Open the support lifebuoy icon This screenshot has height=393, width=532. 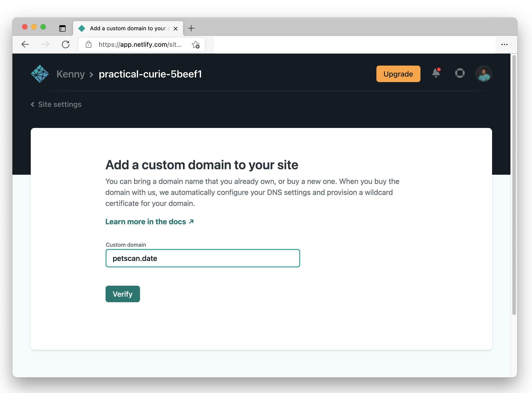[x=460, y=73]
